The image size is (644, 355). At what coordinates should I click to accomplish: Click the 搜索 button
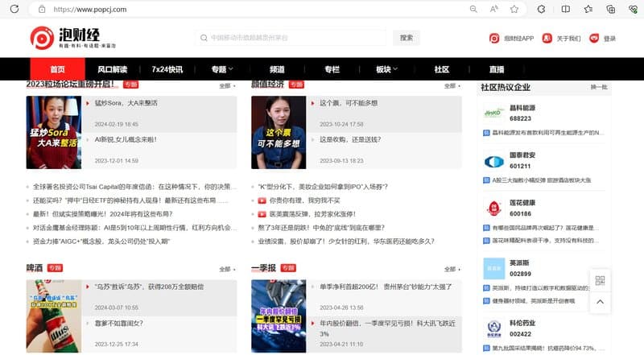(407, 38)
